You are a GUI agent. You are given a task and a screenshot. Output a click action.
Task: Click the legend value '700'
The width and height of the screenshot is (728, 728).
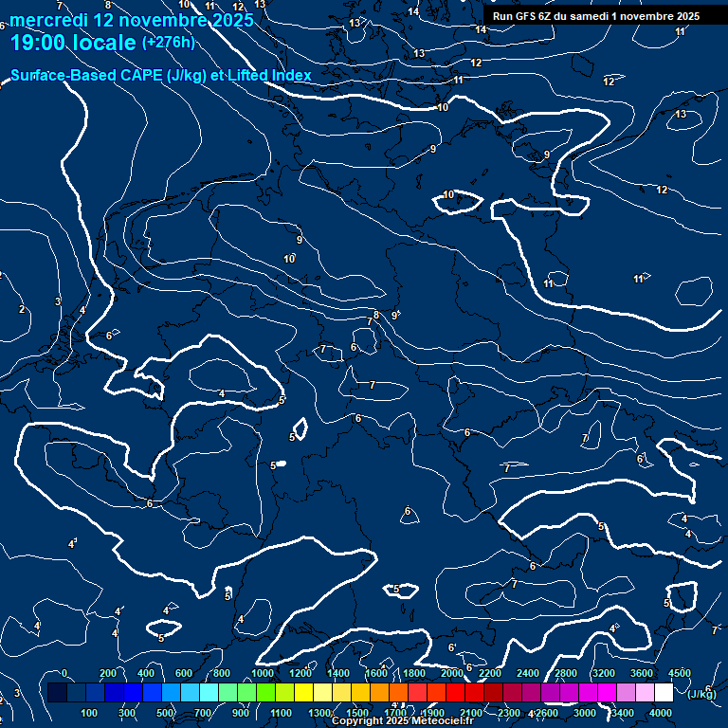point(203,713)
